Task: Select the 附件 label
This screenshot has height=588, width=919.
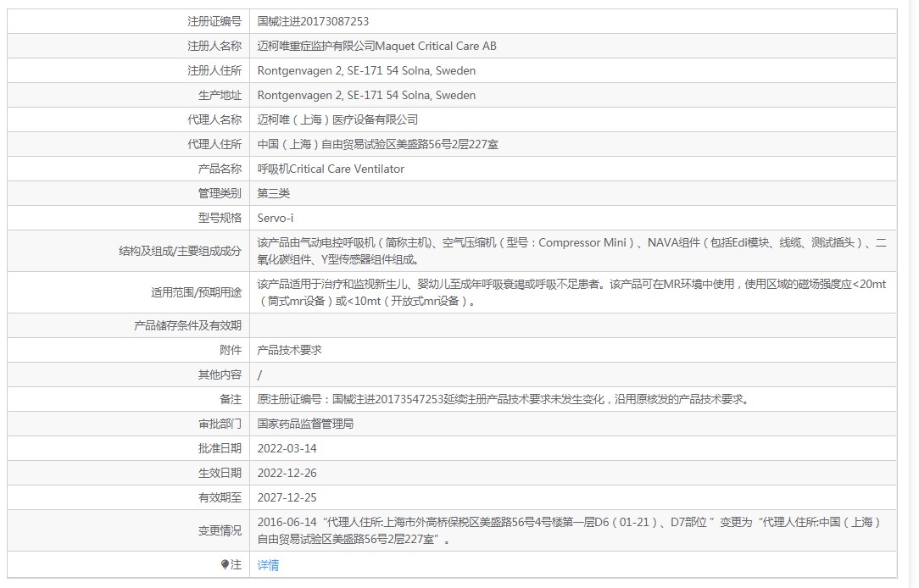Action: pyautogui.click(x=231, y=351)
